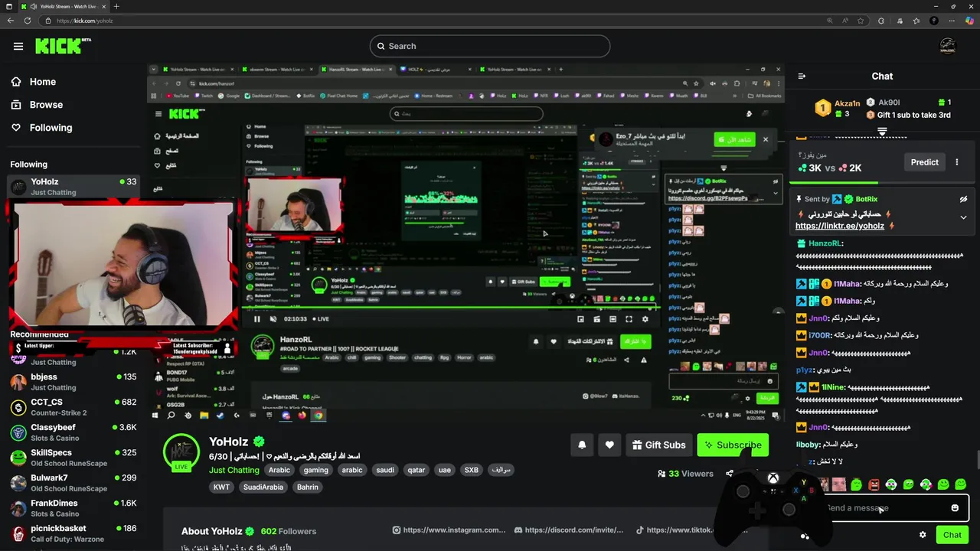Open prediction three-dot options menu

click(x=957, y=162)
